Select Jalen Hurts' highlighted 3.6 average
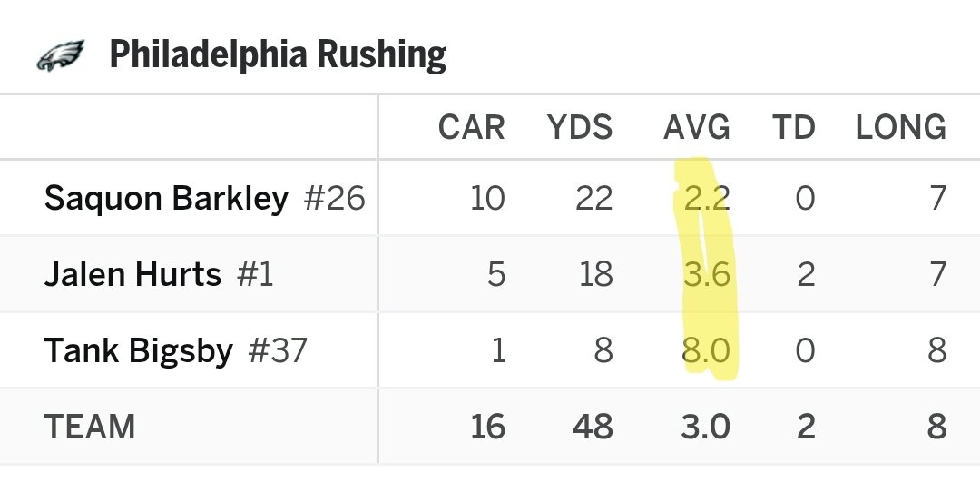 707,274
